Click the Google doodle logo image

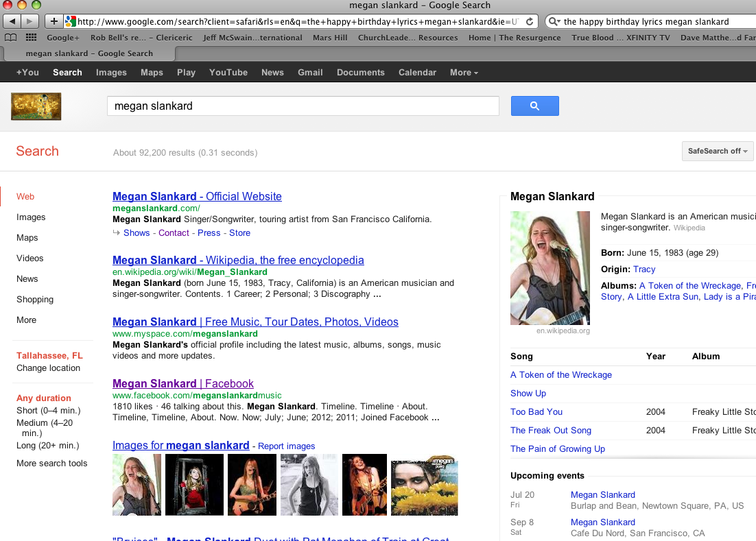coord(36,106)
